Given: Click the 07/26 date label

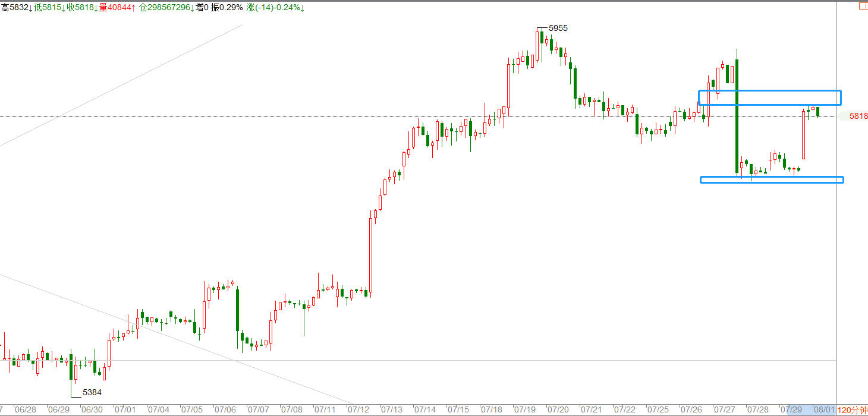Looking at the screenshot, I should click(691, 410).
